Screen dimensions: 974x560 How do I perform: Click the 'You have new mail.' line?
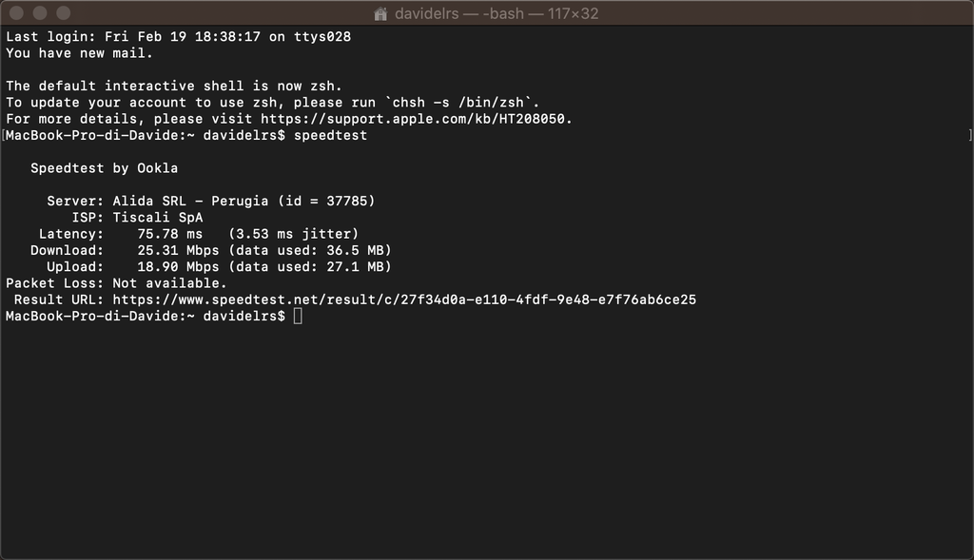pyautogui.click(x=80, y=53)
